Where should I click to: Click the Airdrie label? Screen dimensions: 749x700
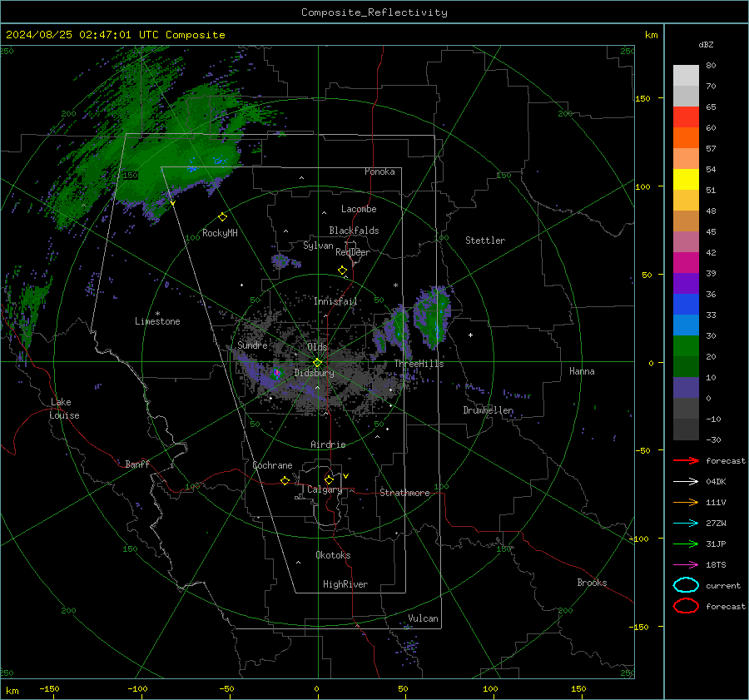[x=328, y=444]
